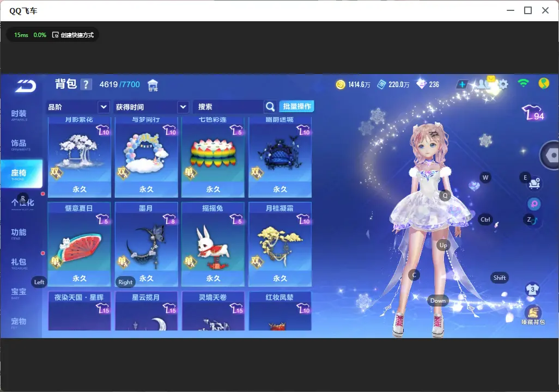Click the 单 seat badge on 摇摇兔

(190, 262)
